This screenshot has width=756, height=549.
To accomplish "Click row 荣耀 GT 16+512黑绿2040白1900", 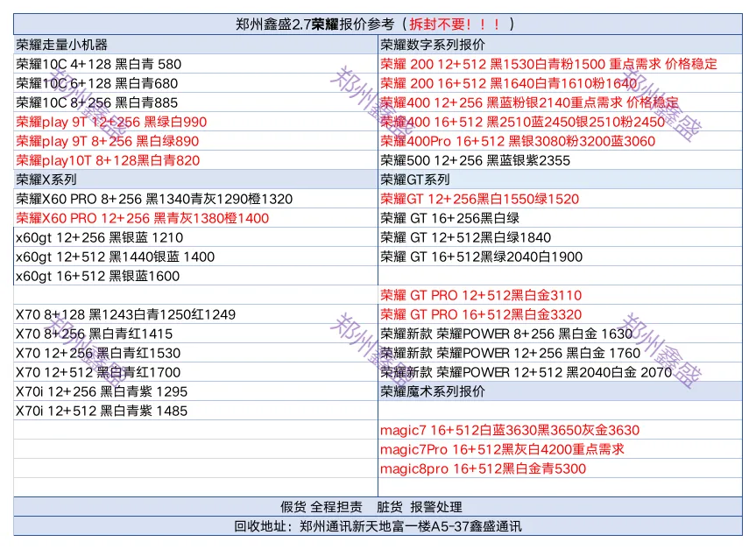I will point(561,257).
